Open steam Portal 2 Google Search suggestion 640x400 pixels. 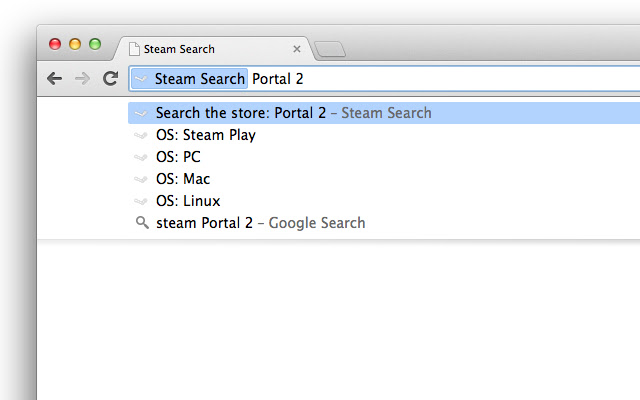click(x=260, y=223)
